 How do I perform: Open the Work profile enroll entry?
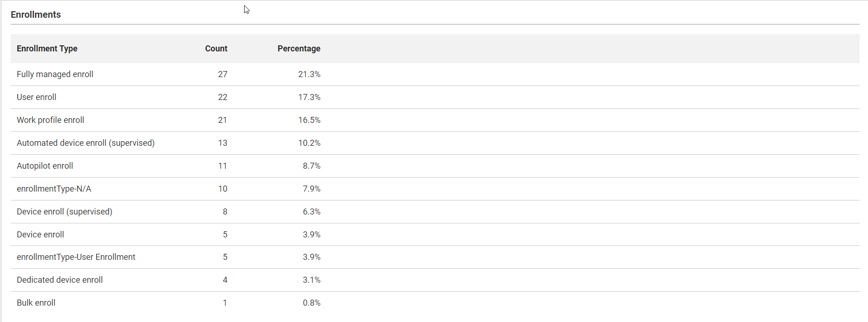[x=50, y=120]
